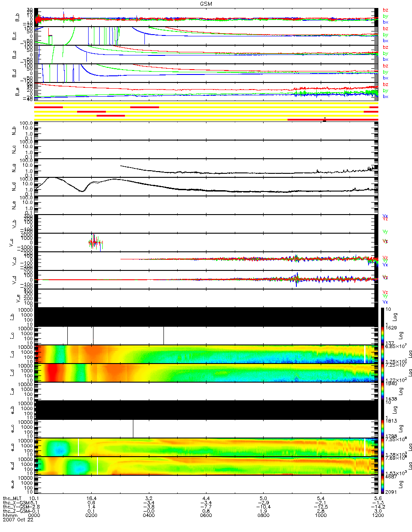Select the B_b panel axis label
Image resolution: width=412 pixels, height=532 pixels.
click(x=17, y=17)
